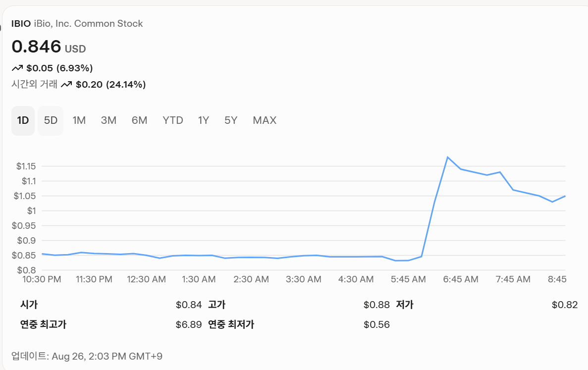
Task: Click the 연중 최고가 label
Action: click(x=43, y=324)
